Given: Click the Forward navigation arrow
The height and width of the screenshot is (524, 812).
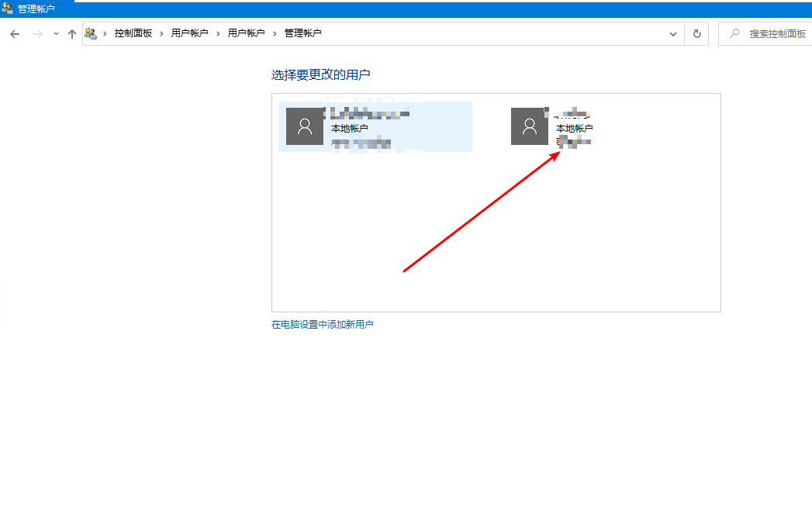Looking at the screenshot, I should [36, 33].
